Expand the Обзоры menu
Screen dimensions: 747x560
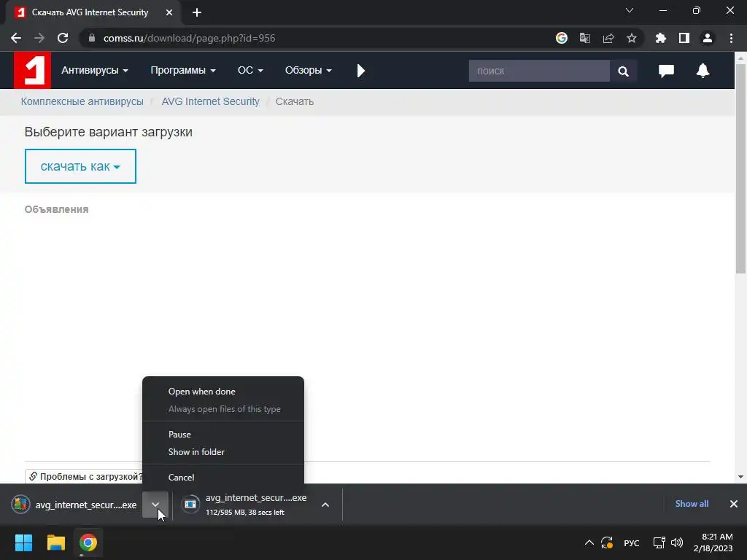(x=309, y=71)
